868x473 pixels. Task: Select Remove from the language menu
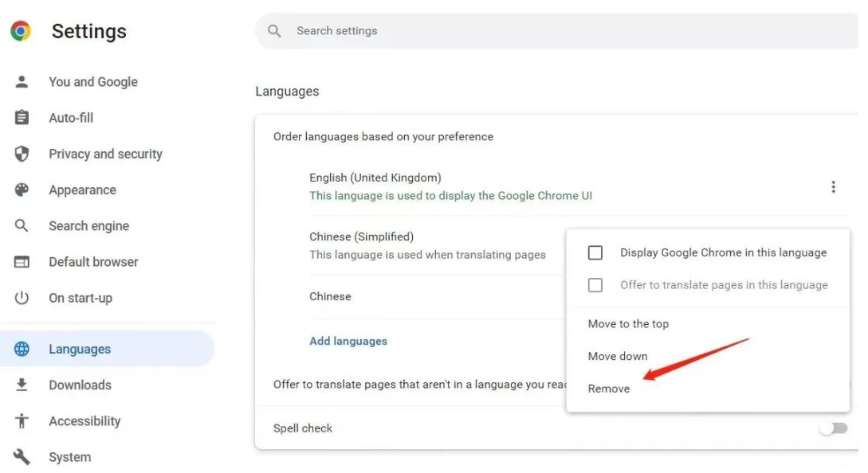609,388
